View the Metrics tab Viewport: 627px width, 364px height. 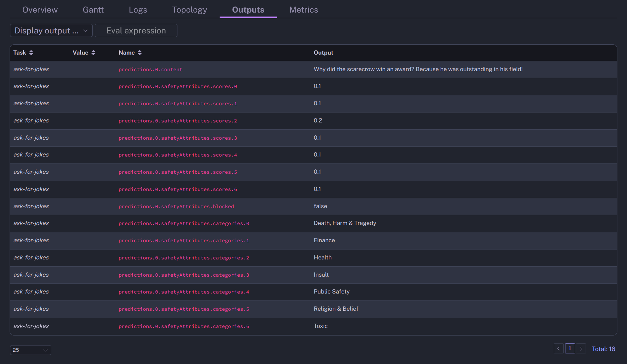coord(304,10)
